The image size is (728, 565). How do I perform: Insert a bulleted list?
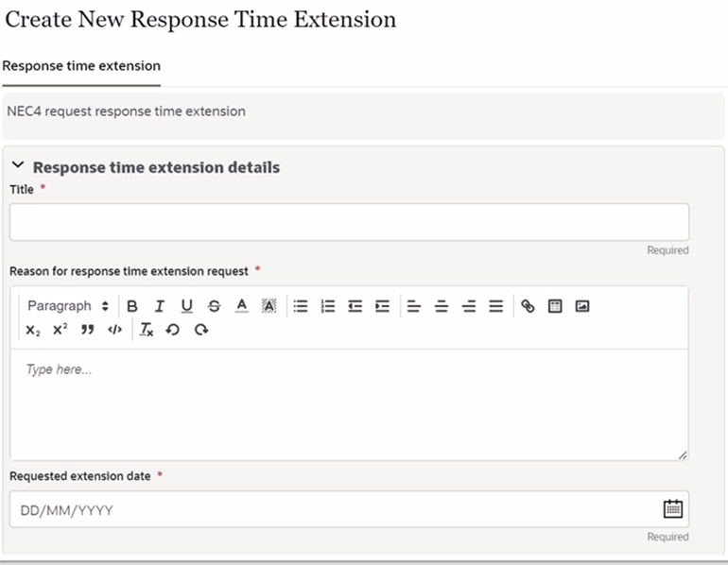301,306
